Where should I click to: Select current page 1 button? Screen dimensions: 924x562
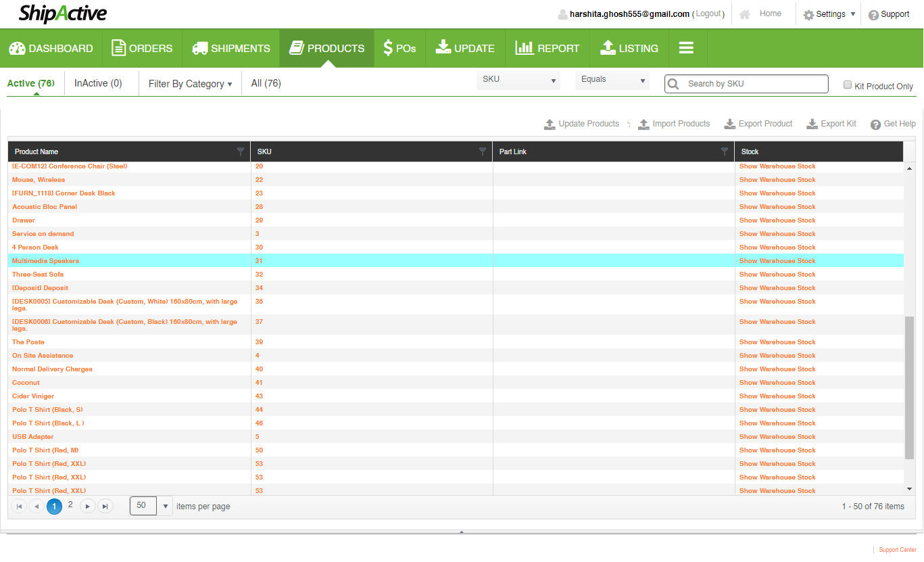[x=54, y=506]
